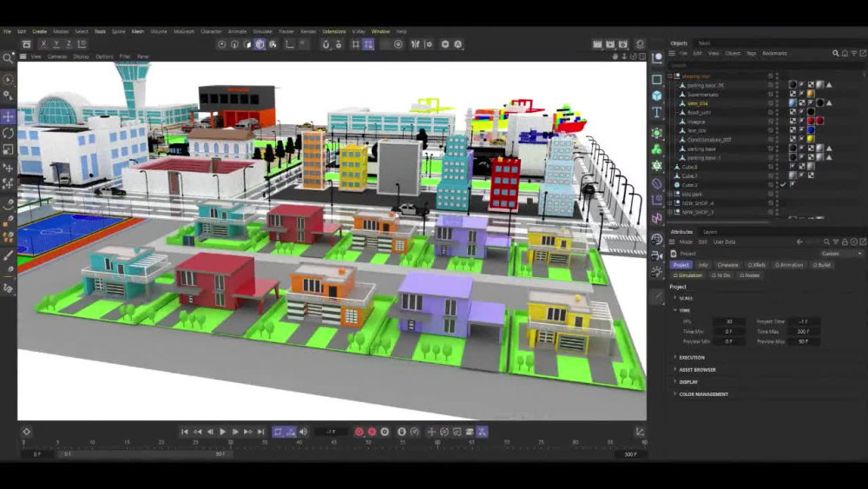Viewport: 868px width, 489px height.
Task: Select the Paint brush tool in left toolbar
Action: [8, 255]
